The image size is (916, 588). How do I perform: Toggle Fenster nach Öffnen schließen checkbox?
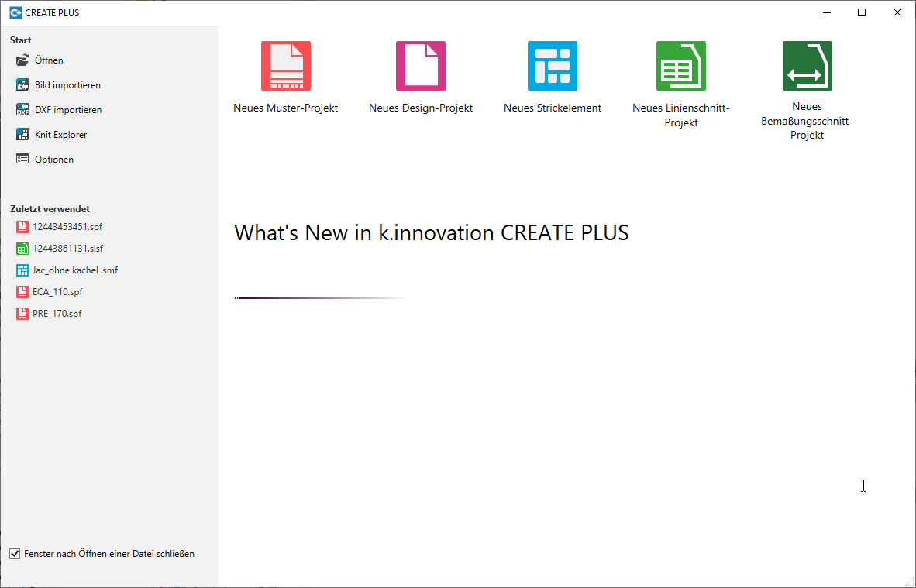click(x=15, y=554)
